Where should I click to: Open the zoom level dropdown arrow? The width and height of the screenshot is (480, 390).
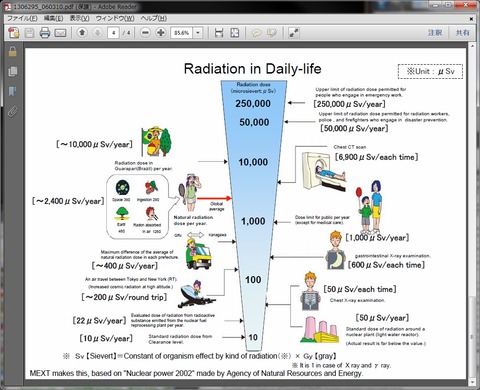198,33
